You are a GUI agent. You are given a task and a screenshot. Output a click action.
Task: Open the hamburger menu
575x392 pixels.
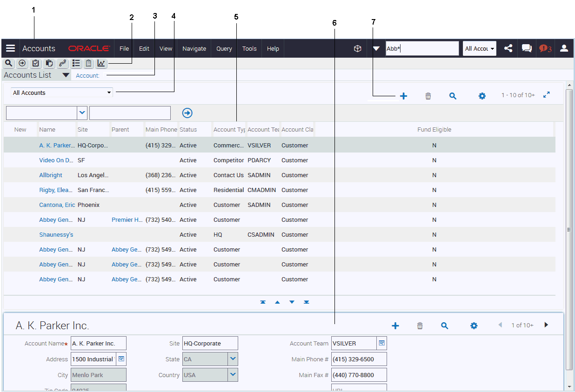(10, 48)
